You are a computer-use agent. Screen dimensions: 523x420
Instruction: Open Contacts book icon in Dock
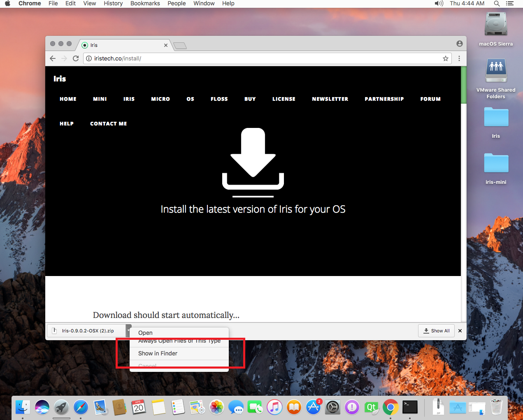click(x=119, y=407)
